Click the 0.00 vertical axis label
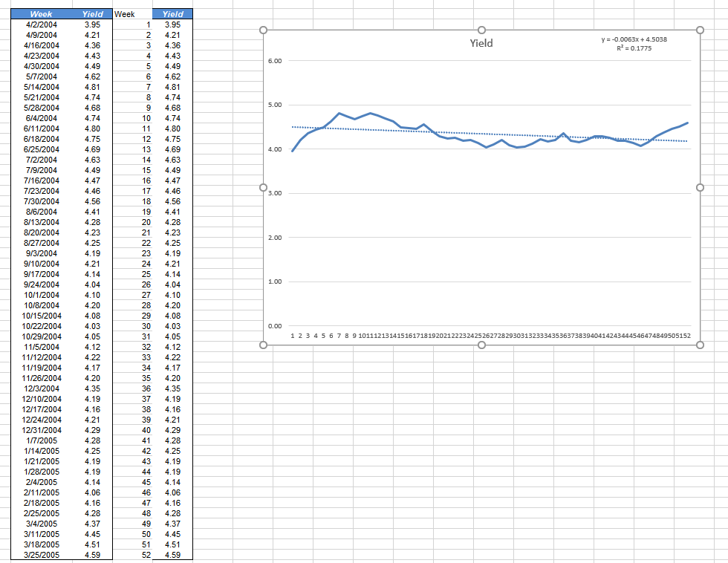728x563 pixels. 275,326
